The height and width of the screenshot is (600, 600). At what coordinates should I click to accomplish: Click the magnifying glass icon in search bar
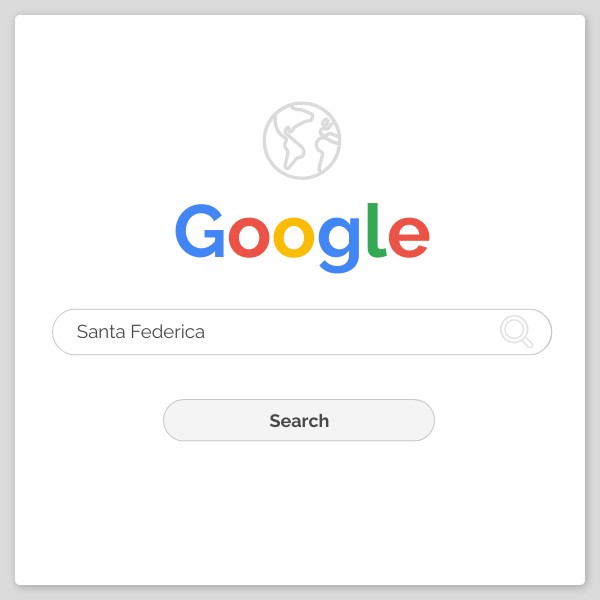tap(517, 331)
